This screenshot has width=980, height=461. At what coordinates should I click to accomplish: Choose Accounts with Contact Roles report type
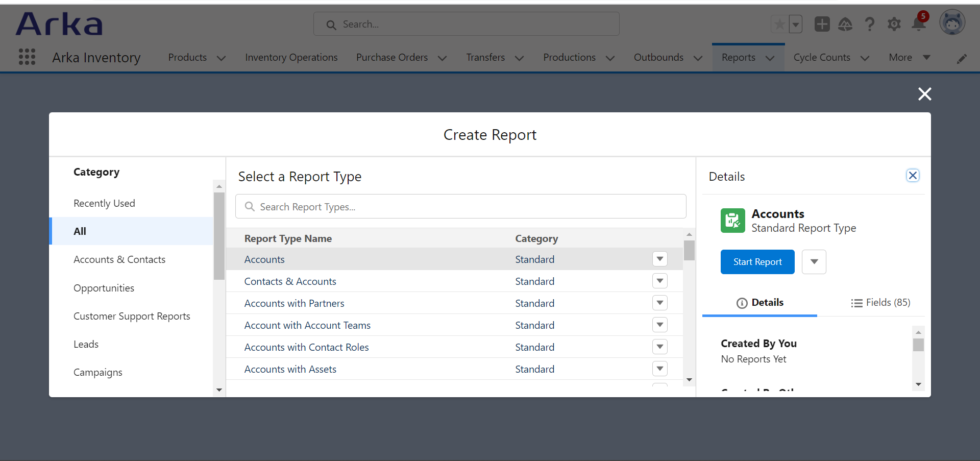point(306,347)
